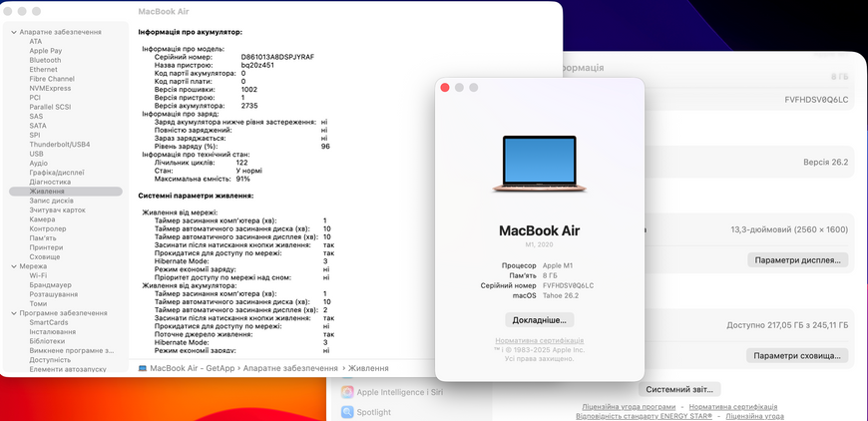Select SAS in the sidebar

point(36,116)
